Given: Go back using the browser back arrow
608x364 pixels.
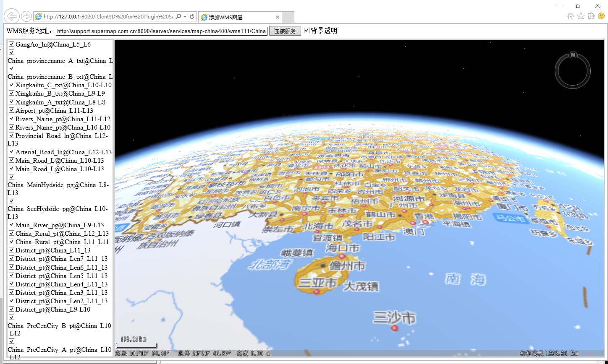Looking at the screenshot, I should point(11,16).
